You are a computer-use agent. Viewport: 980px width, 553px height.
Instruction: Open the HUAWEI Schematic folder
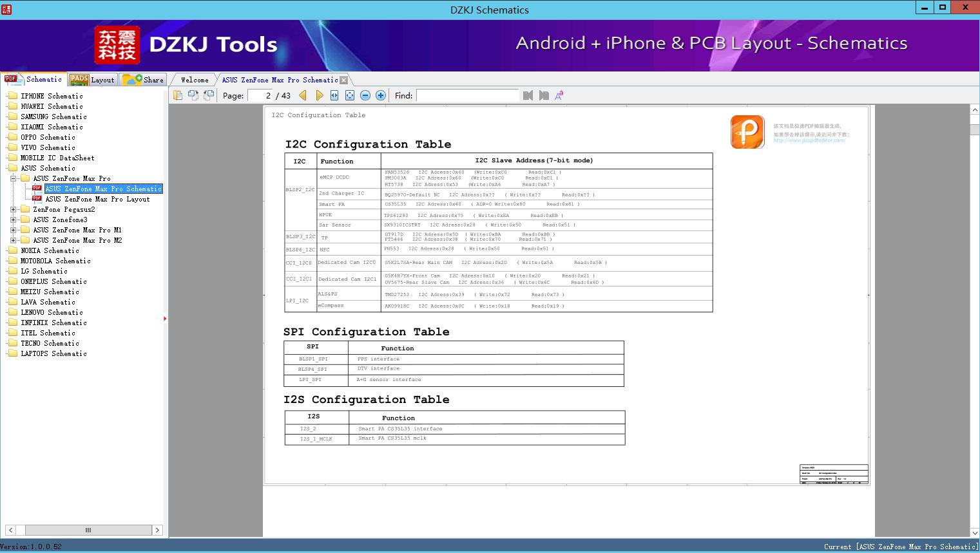click(x=52, y=106)
